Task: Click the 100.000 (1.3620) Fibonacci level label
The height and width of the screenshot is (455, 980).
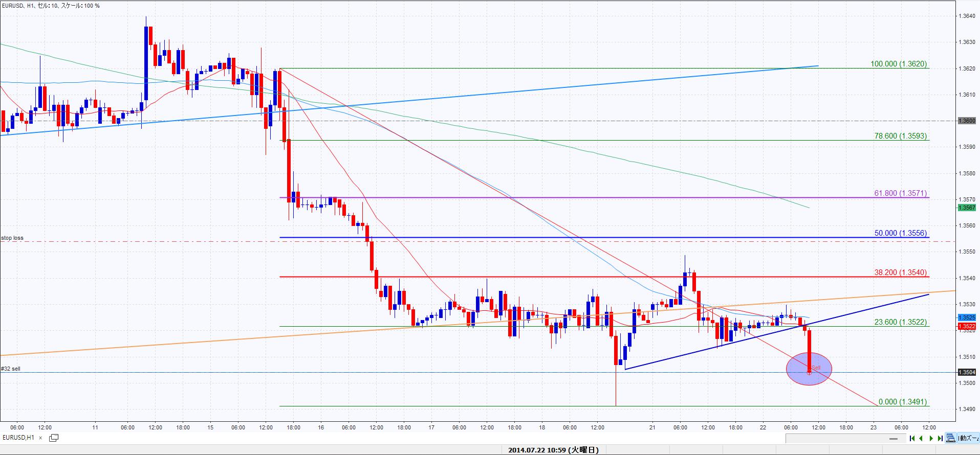Action: (x=898, y=64)
